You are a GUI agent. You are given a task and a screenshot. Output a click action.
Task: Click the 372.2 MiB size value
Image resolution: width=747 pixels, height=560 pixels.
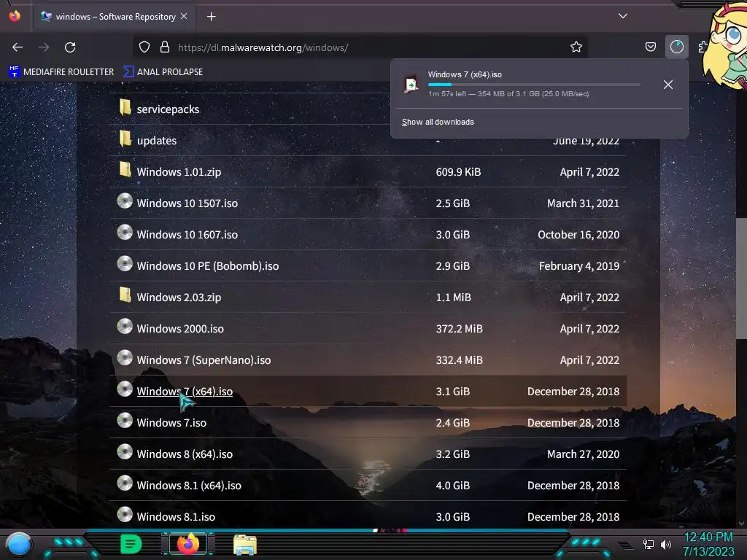460,329
